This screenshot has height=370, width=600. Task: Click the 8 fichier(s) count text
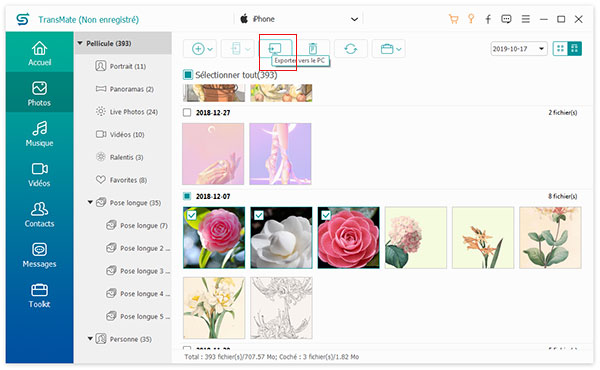pos(562,196)
